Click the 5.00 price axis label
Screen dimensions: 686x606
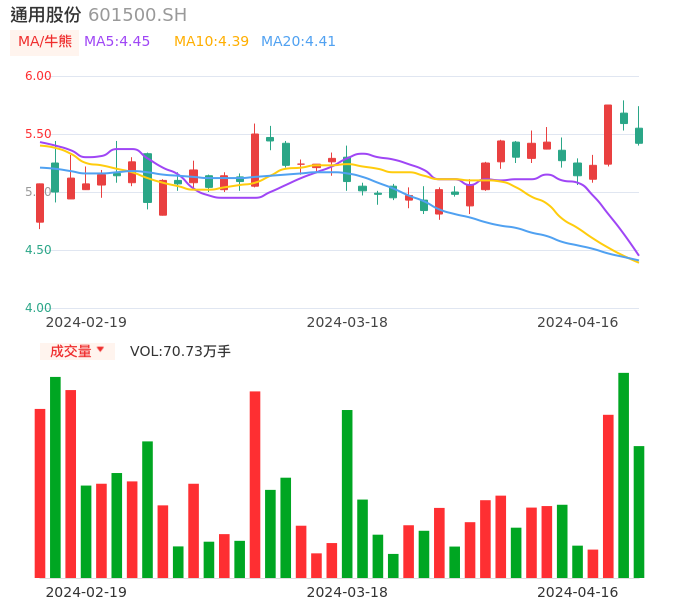click(x=38, y=192)
